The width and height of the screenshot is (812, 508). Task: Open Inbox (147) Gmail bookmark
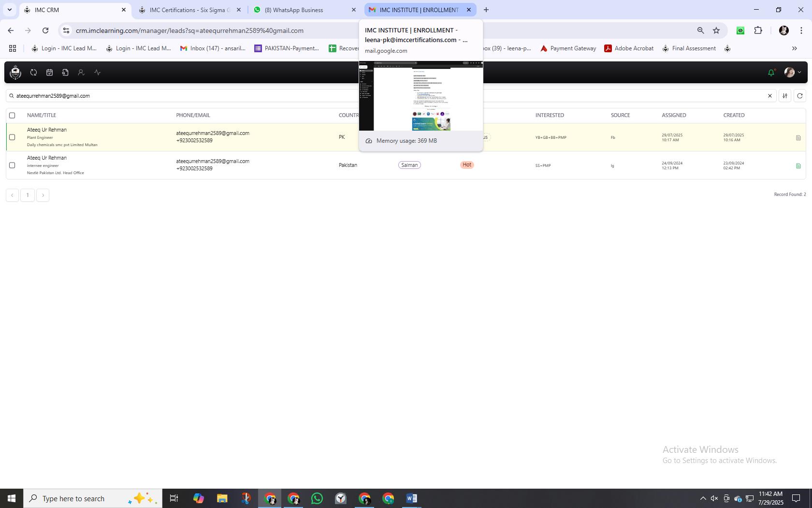(213, 48)
